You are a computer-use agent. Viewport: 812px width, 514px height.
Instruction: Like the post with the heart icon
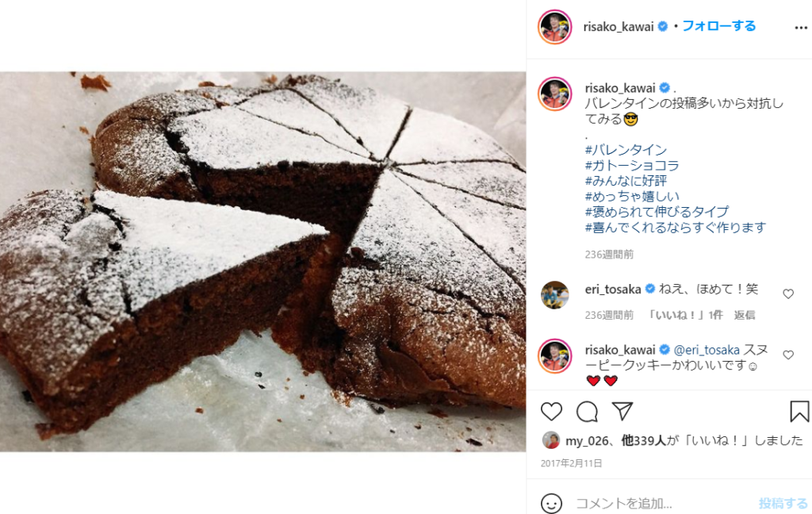[551, 412]
